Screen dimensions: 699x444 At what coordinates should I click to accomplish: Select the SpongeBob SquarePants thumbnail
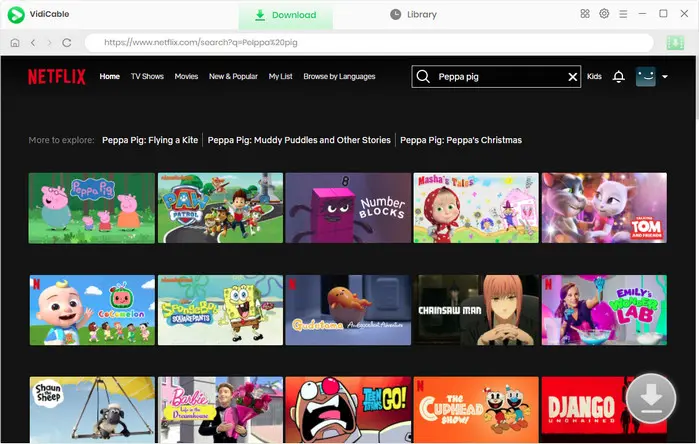(x=220, y=310)
